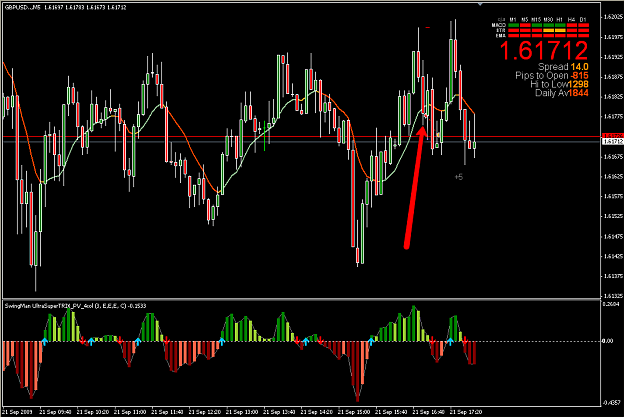Click the 1.61425 price axis label
Viewport: 625px width, 418px height.
613,256
